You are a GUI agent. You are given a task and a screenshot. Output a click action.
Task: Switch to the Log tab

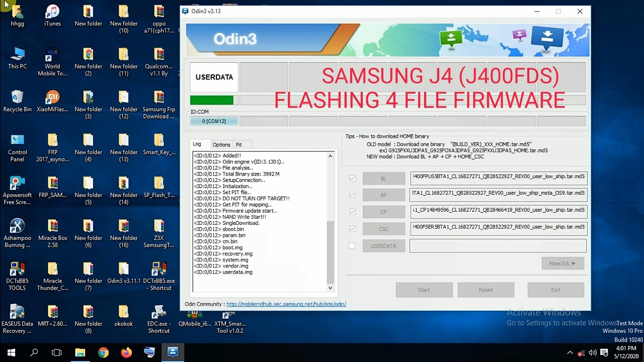point(197,144)
